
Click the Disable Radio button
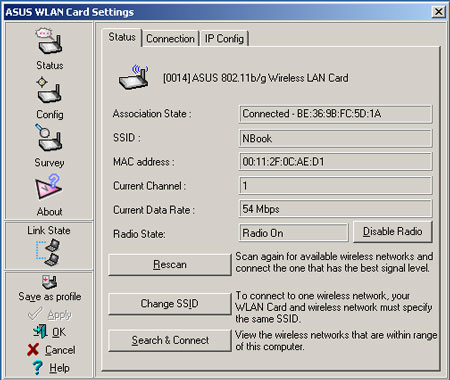click(x=393, y=232)
